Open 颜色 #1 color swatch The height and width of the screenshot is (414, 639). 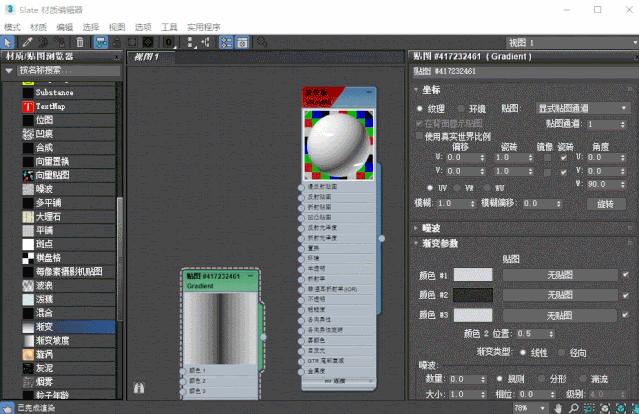click(x=473, y=275)
